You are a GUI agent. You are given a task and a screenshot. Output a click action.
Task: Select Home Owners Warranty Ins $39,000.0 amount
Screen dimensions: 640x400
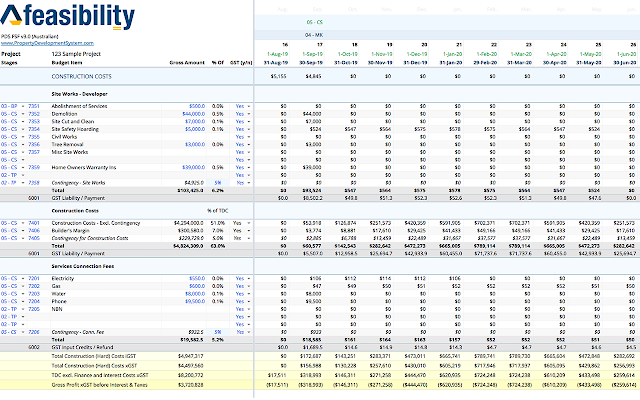194,167
